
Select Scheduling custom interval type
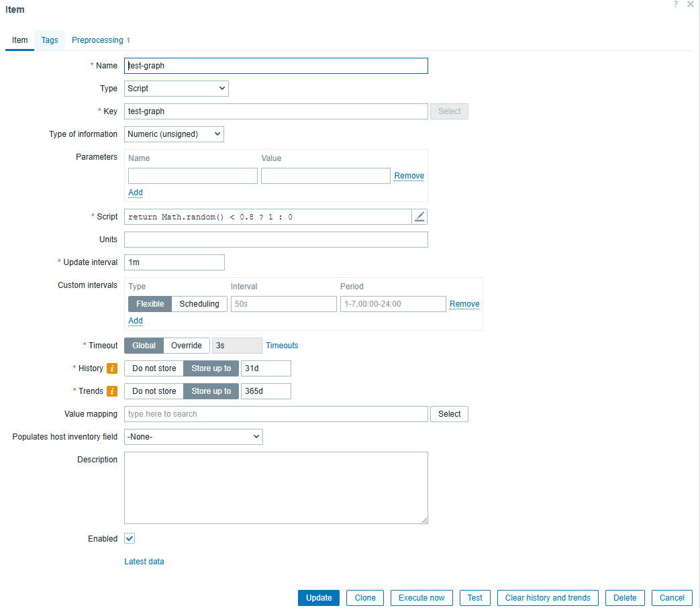coord(199,304)
